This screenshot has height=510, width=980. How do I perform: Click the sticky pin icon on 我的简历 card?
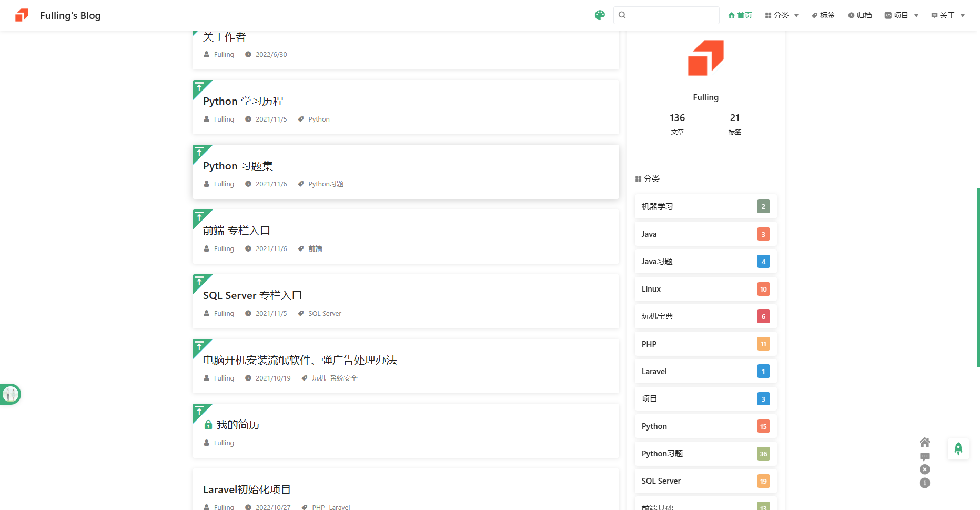pos(199,411)
